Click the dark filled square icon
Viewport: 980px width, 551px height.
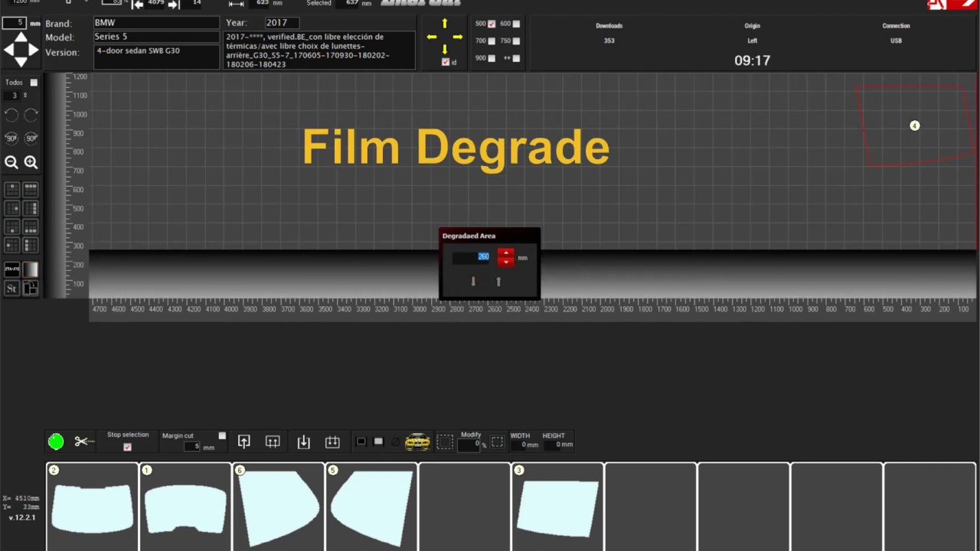coord(361,442)
